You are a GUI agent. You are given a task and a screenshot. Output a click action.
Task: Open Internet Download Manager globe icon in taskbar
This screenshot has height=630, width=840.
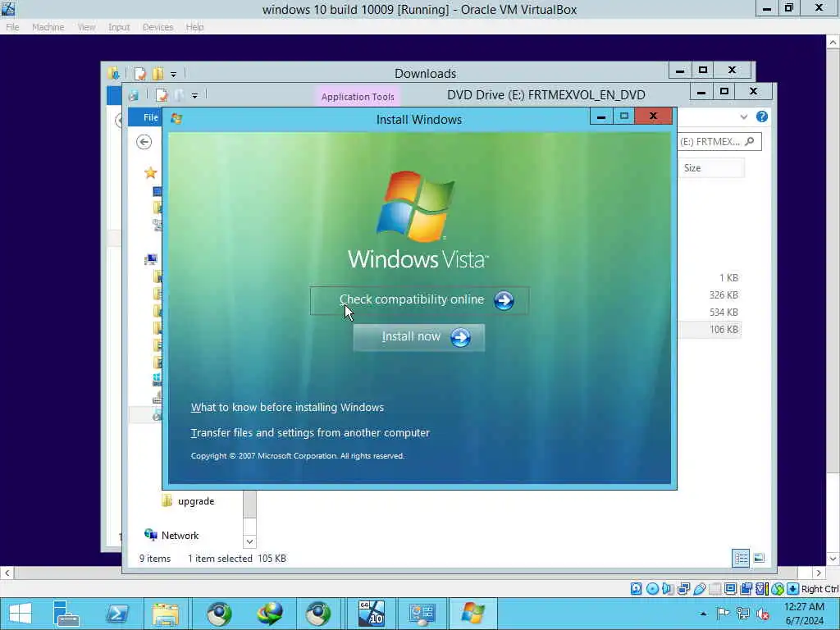point(269,614)
